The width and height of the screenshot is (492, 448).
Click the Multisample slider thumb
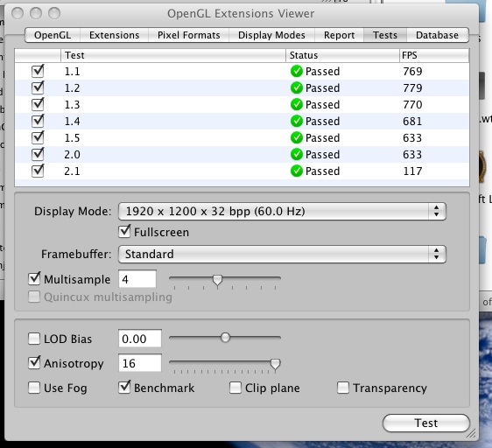click(217, 281)
